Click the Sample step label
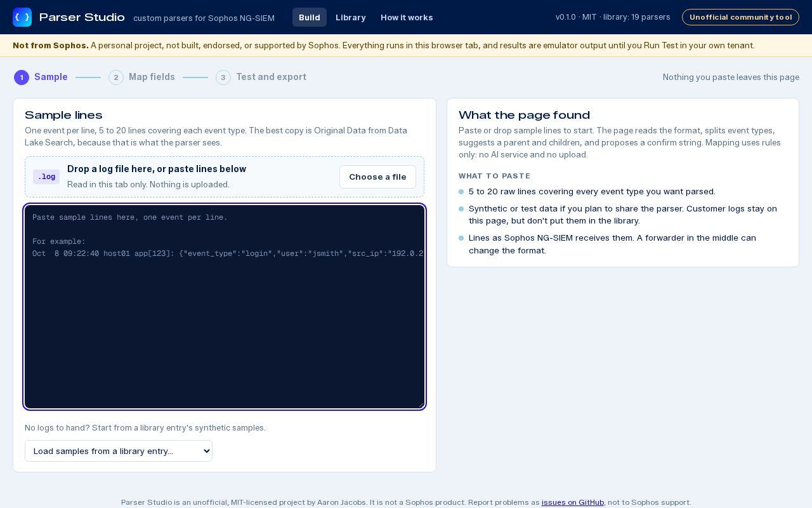 click(x=51, y=77)
